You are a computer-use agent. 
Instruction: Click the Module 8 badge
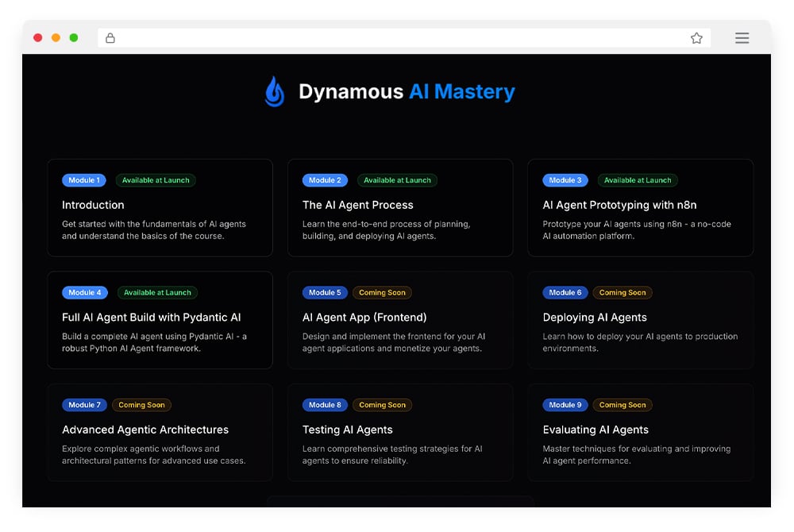pyautogui.click(x=325, y=405)
